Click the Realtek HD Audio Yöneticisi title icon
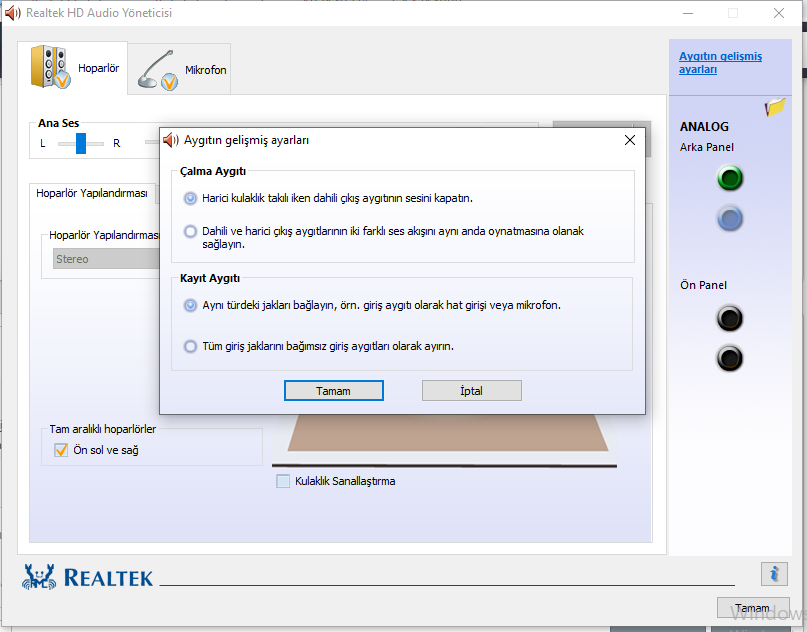Screen dimensions: 807x632 coord(13,13)
